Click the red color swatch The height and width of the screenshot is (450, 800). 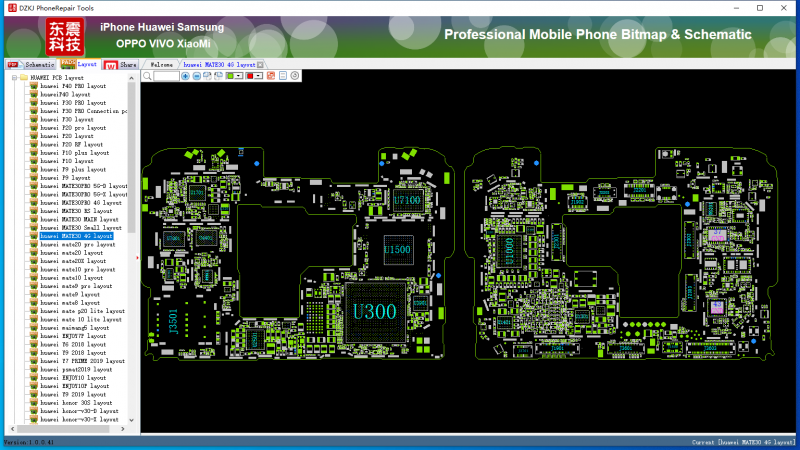[250, 76]
